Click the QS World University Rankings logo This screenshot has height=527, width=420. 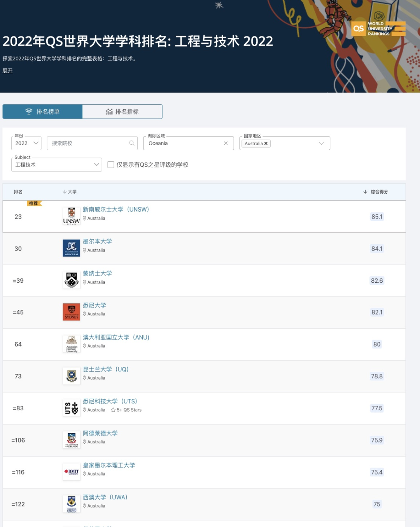pos(378,29)
